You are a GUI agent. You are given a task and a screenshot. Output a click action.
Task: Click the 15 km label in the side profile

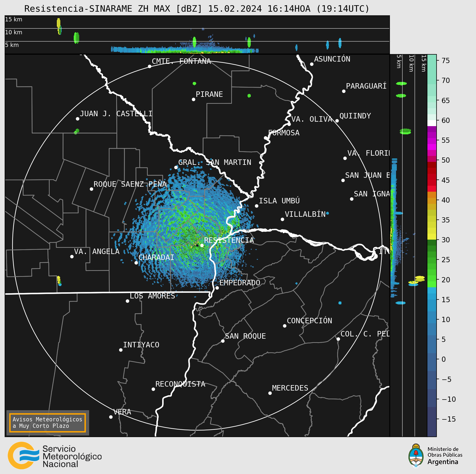[x=424, y=63]
